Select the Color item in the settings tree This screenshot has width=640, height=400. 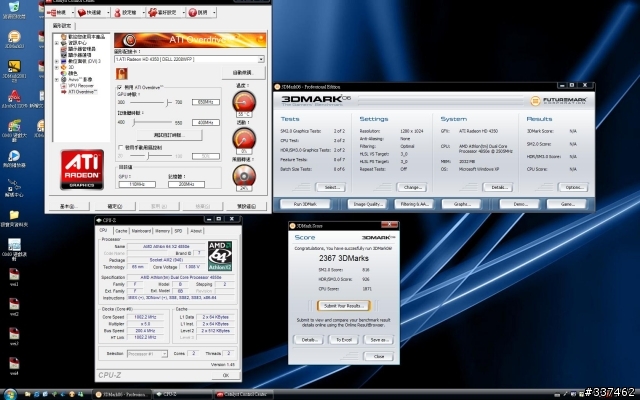tap(72, 73)
